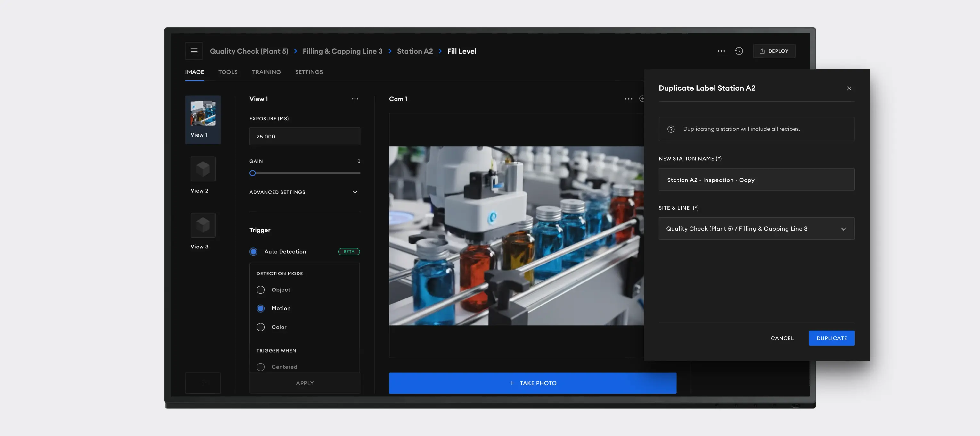Select the Color detection mode
The width and height of the screenshot is (980, 436).
pyautogui.click(x=261, y=327)
